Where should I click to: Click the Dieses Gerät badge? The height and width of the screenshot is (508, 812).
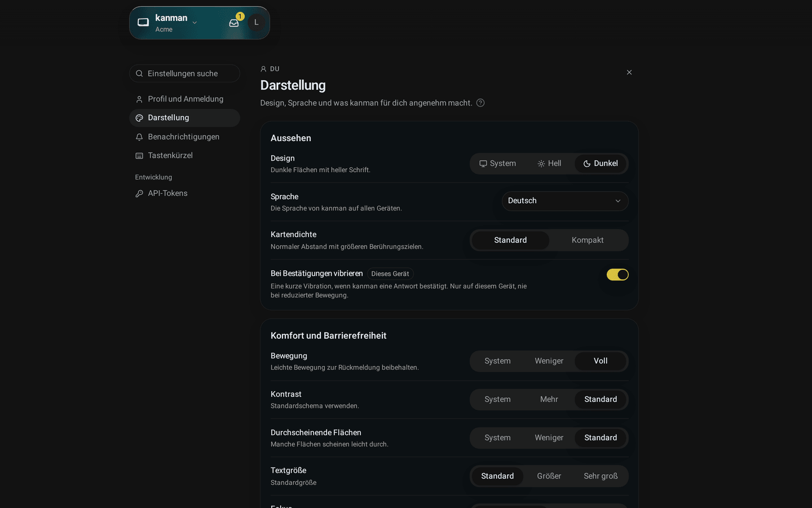(390, 274)
